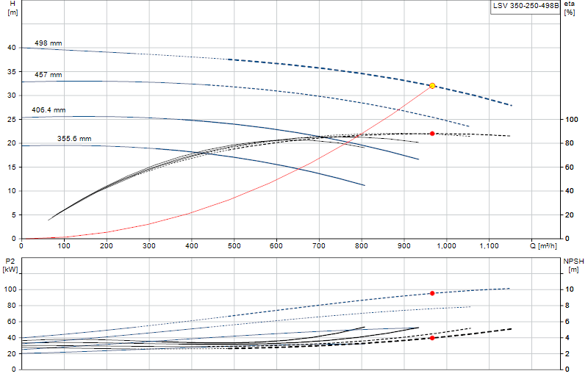The width and height of the screenshot is (588, 382).
Task: Select the 406.4 mm impeller curve label
Action: tap(49, 110)
